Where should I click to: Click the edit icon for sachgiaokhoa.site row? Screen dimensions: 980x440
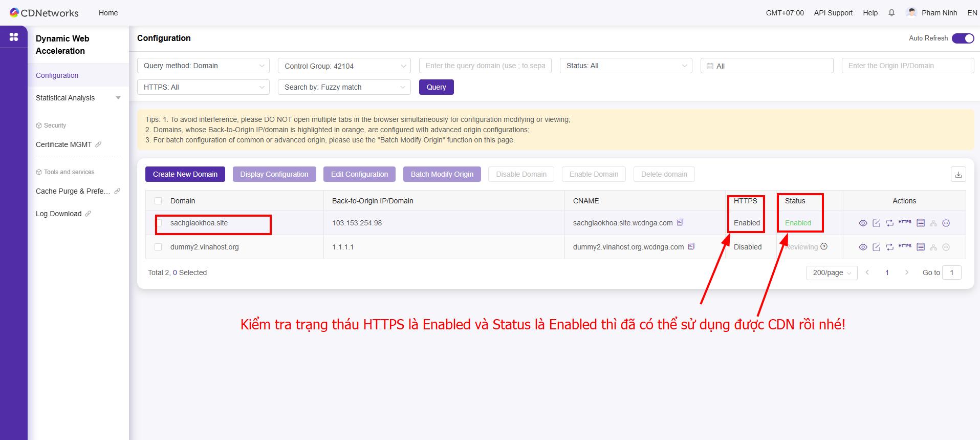click(876, 223)
